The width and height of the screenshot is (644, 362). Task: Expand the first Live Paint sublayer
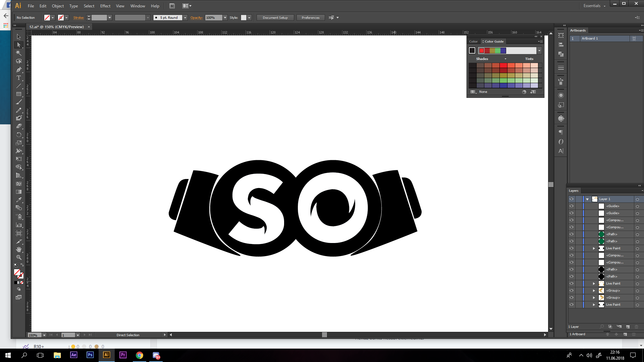pyautogui.click(x=594, y=248)
